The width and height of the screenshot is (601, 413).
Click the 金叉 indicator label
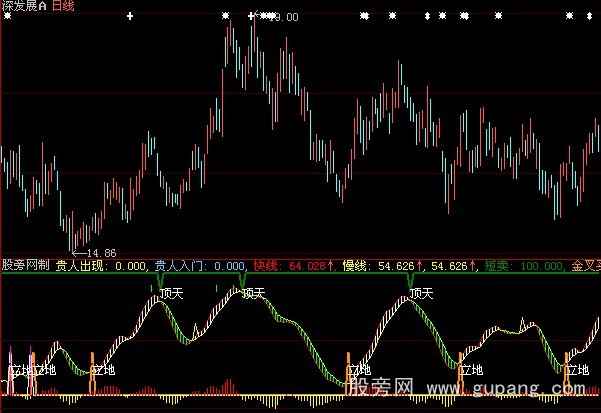pyautogui.click(x=586, y=266)
